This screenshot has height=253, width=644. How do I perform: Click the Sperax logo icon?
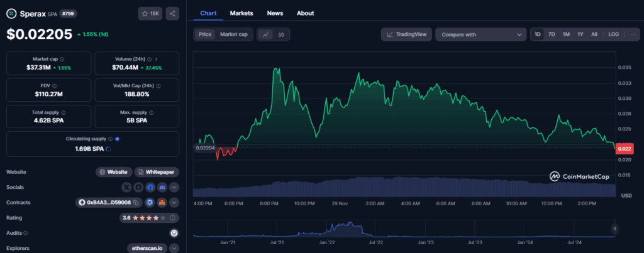pyautogui.click(x=11, y=14)
